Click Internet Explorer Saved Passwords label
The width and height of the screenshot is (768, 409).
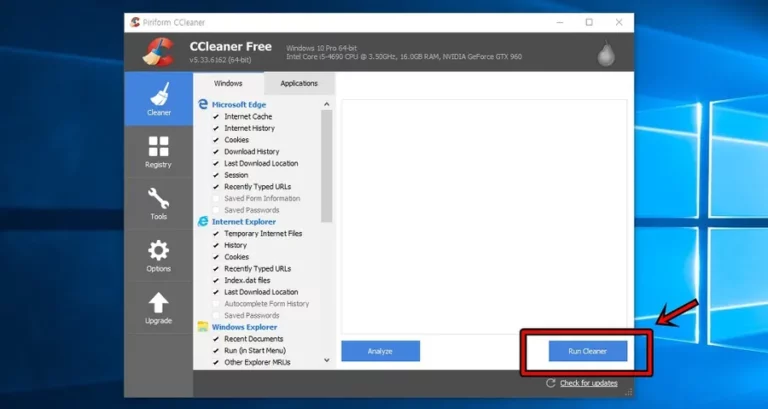click(x=252, y=315)
